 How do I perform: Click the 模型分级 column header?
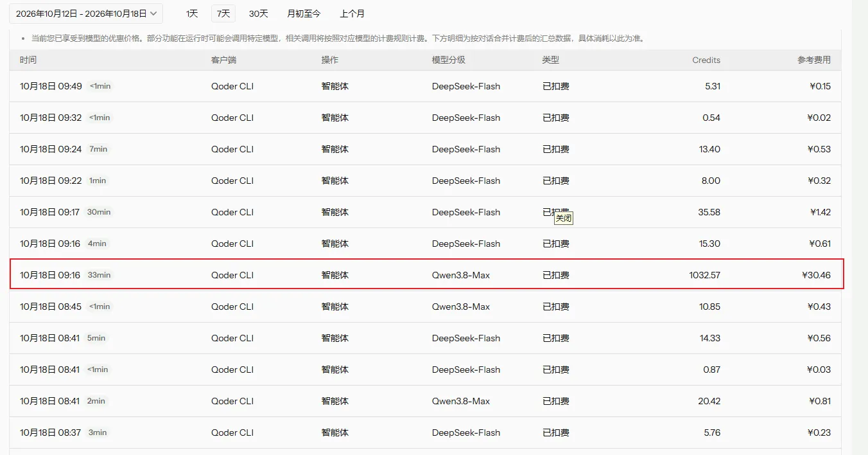449,60
